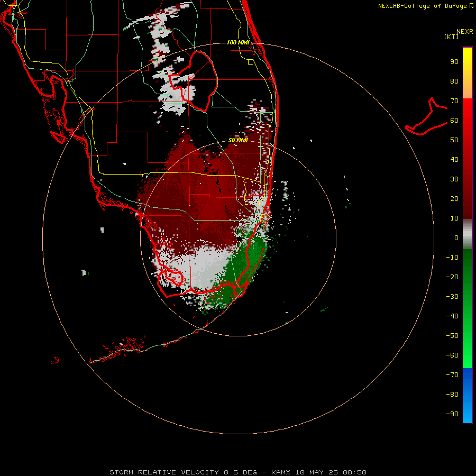The height and width of the screenshot is (476, 476).
Task: Click the -40 legend value
Action: tap(452, 316)
